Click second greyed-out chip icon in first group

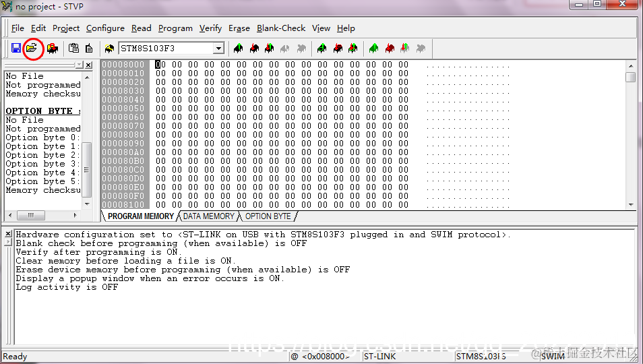tap(301, 49)
